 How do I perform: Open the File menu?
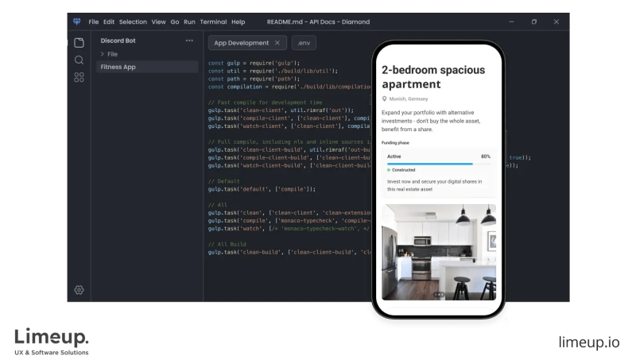[94, 22]
